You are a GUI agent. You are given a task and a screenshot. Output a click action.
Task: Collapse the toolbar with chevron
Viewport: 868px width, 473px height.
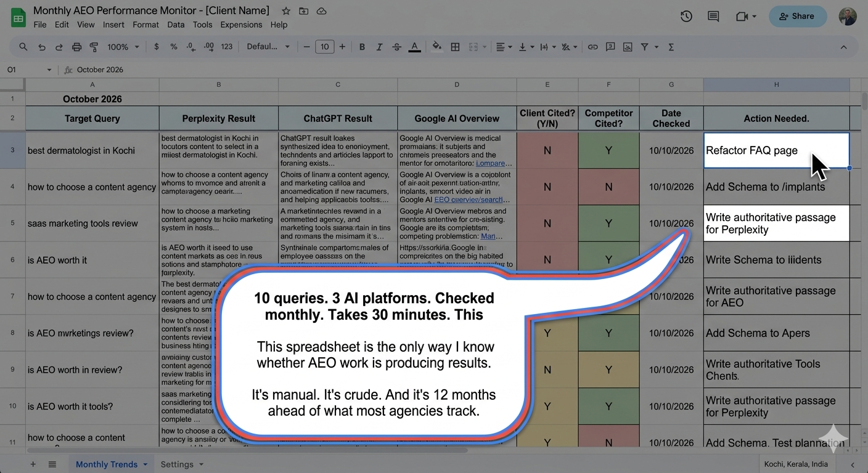point(843,47)
